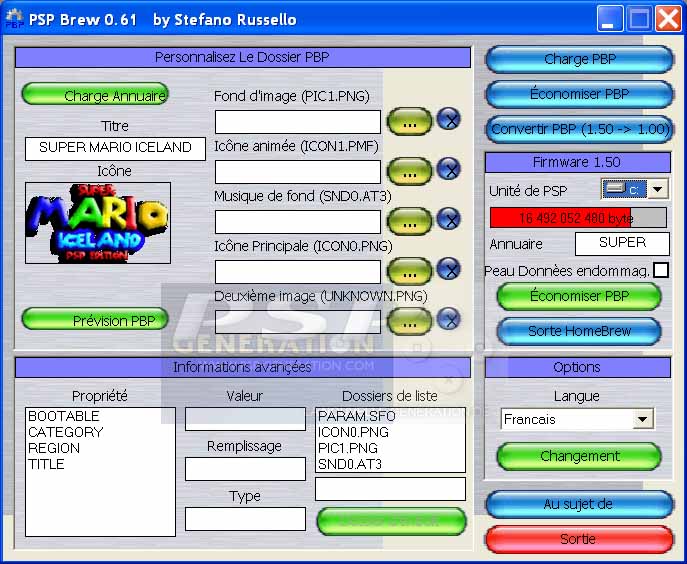Click the red Sortie button
687x564 pixels.
coord(580,539)
